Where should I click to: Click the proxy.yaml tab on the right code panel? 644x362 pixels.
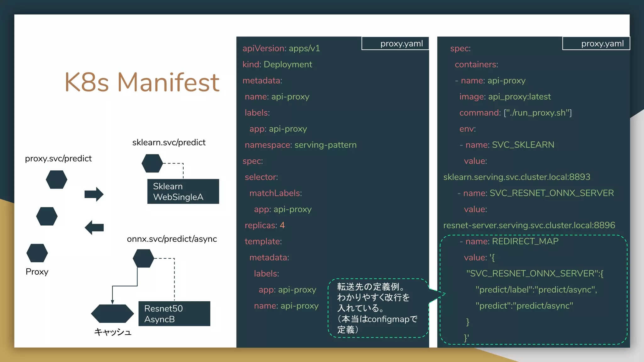pyautogui.click(x=596, y=43)
